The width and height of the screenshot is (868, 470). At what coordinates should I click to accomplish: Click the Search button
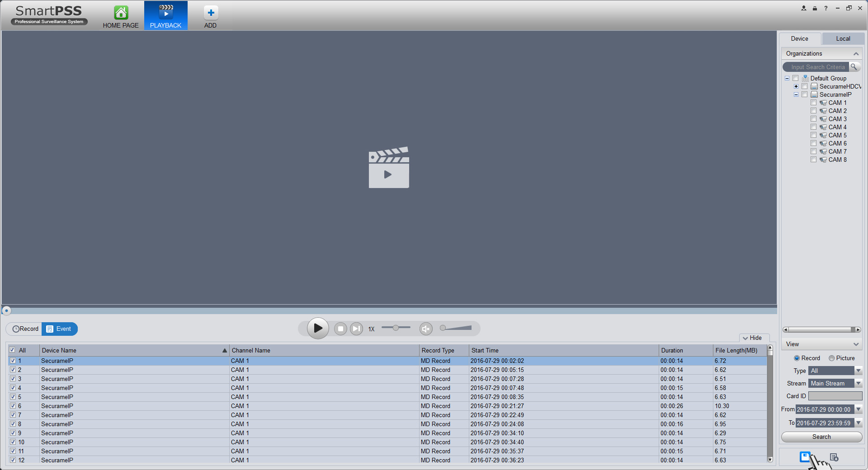[x=821, y=437]
